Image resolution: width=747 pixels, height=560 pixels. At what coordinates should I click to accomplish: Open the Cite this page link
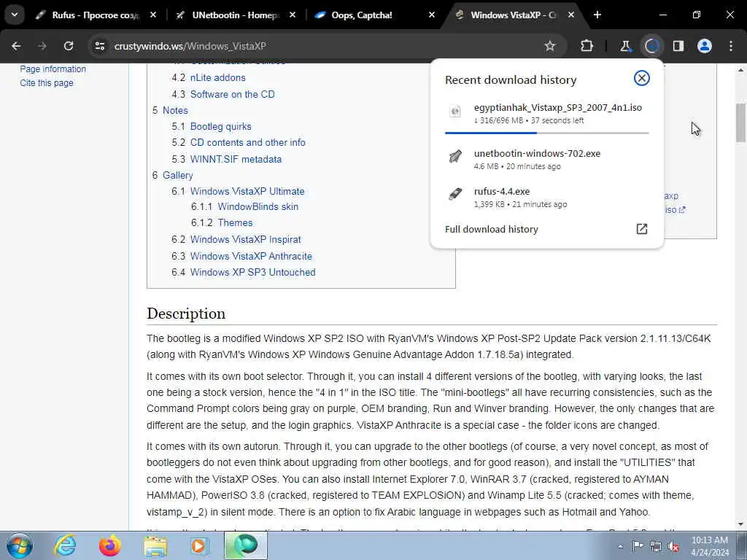tap(47, 83)
